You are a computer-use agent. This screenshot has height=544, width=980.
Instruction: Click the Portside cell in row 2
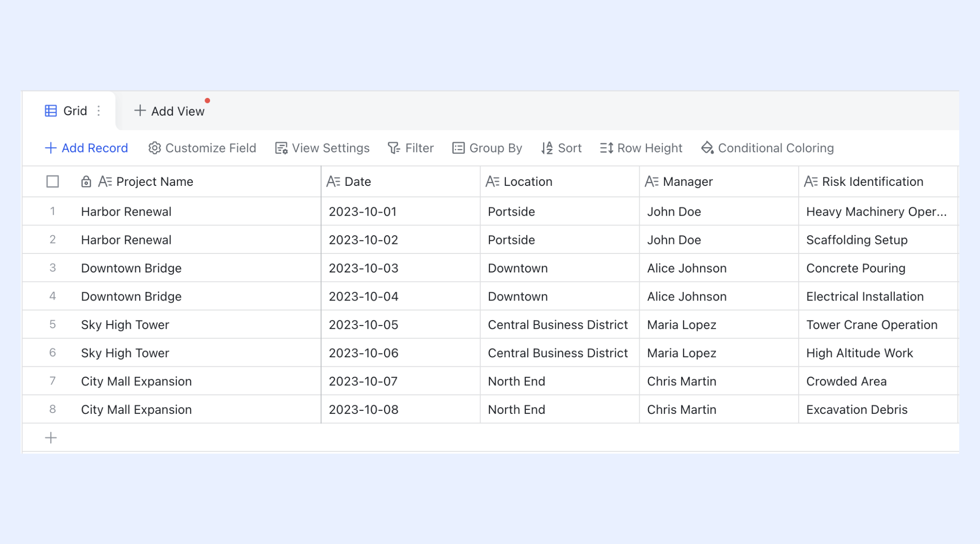point(560,240)
